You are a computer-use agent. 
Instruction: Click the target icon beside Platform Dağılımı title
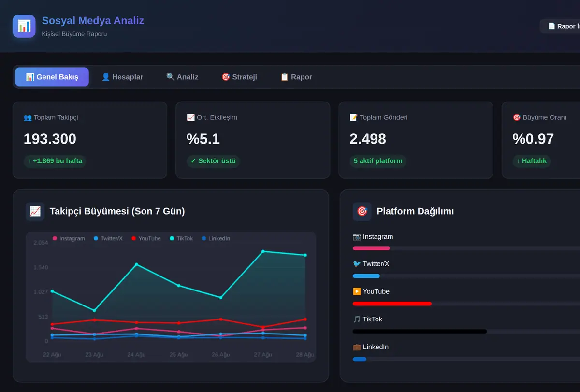point(362,211)
